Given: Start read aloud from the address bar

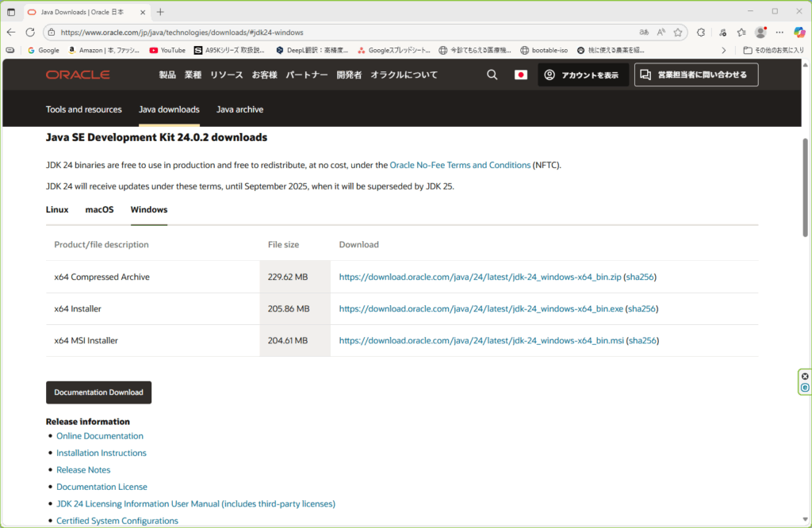Looking at the screenshot, I should click(661, 33).
